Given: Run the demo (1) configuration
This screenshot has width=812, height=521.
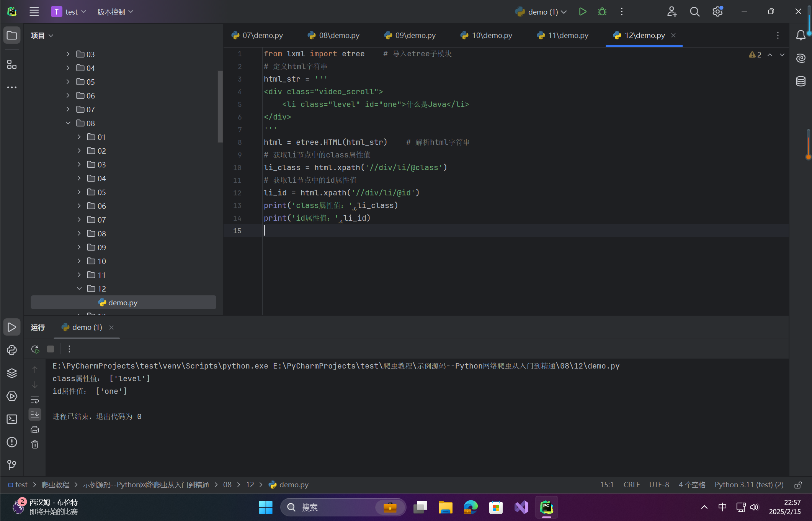Looking at the screenshot, I should point(582,12).
